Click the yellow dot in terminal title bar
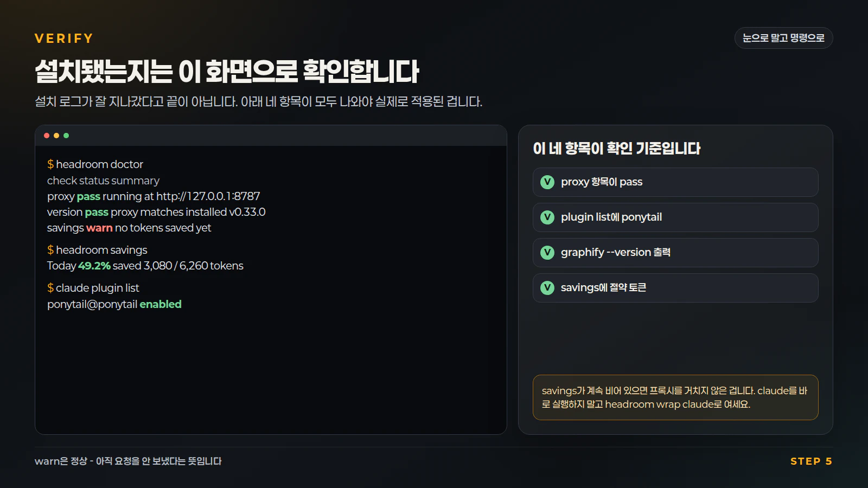868x488 pixels. tap(56, 136)
